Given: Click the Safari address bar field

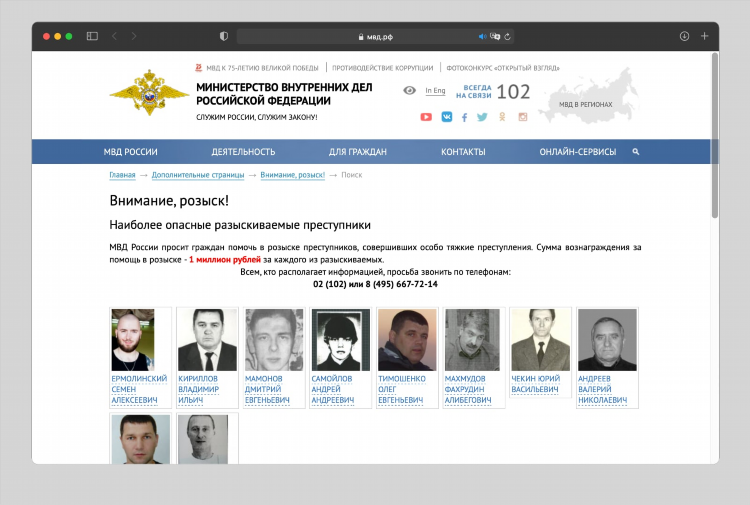Looking at the screenshot, I should (375, 36).
